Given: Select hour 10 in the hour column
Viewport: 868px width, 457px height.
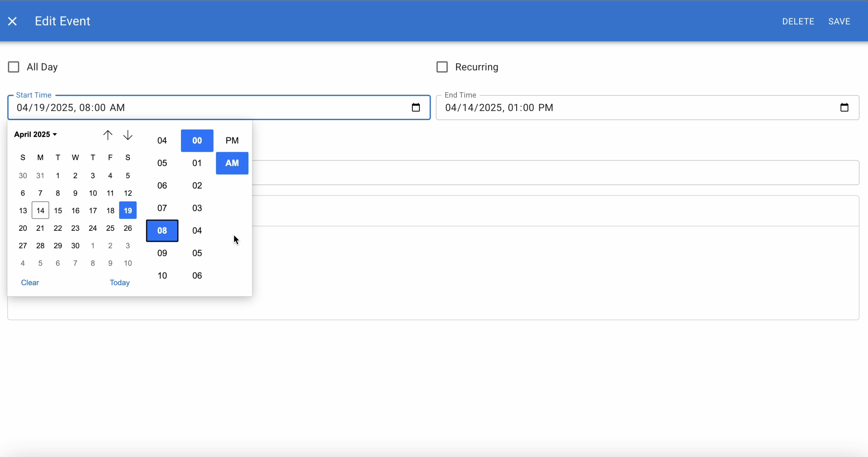Looking at the screenshot, I should pyautogui.click(x=162, y=276).
